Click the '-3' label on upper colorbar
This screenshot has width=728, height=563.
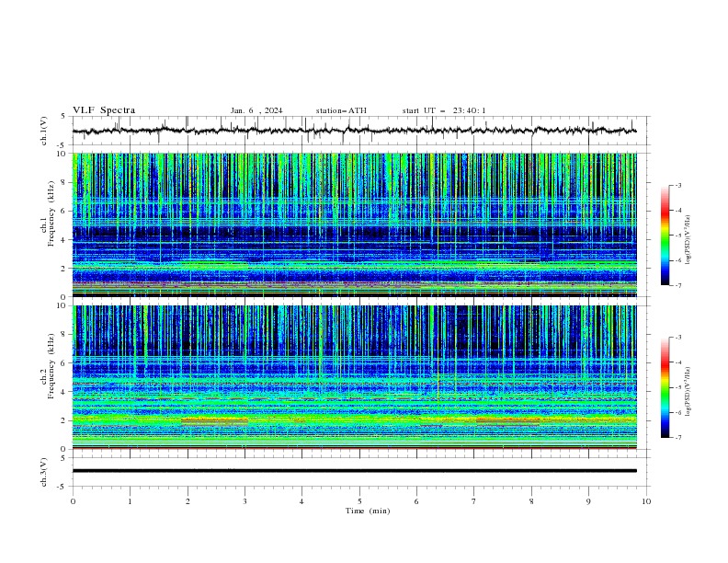pyautogui.click(x=677, y=185)
